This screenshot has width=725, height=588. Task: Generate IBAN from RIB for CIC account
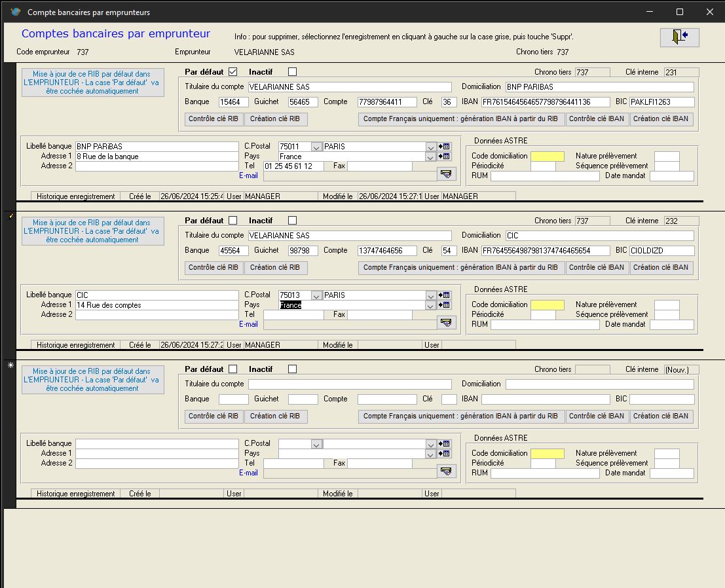click(460, 268)
